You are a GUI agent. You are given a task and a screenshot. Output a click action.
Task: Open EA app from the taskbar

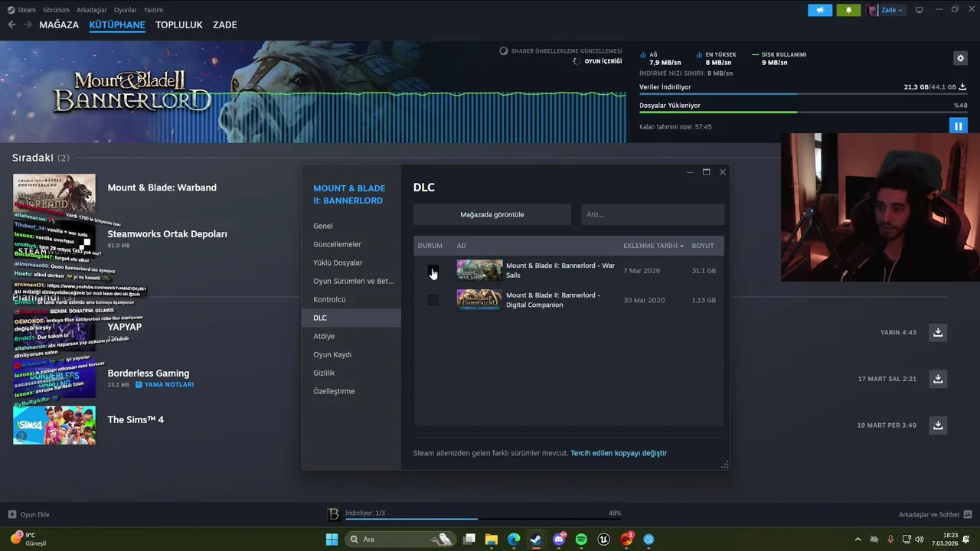626,540
